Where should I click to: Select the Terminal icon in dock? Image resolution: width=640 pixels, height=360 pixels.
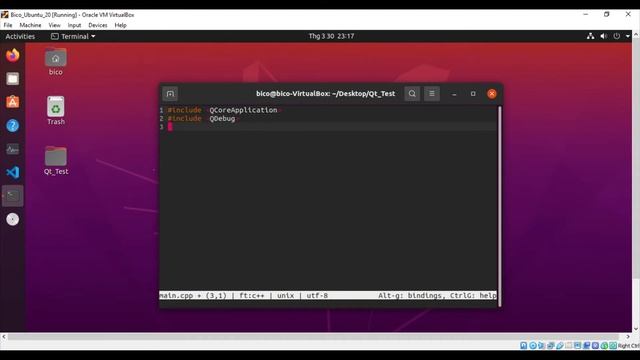[13, 196]
